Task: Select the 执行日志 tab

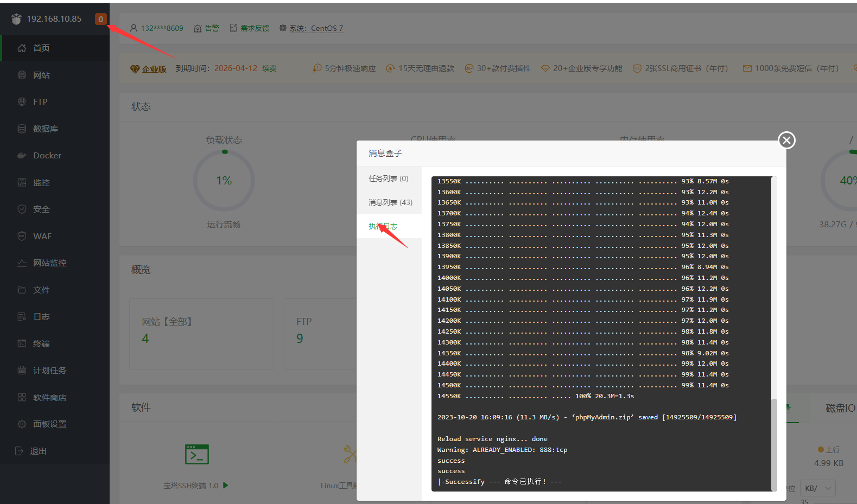Action: (383, 226)
